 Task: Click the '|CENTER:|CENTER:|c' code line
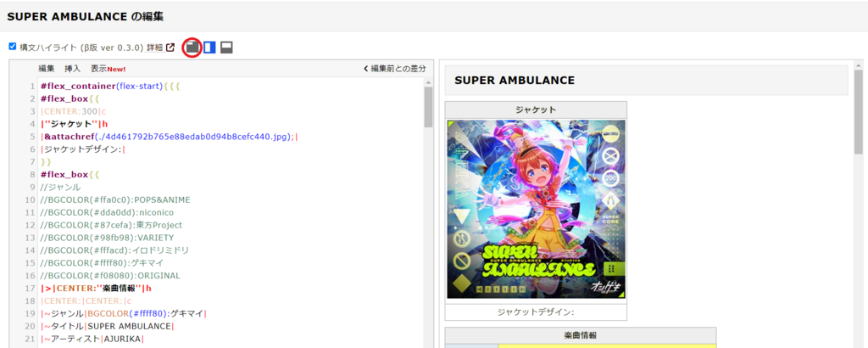[86, 301]
